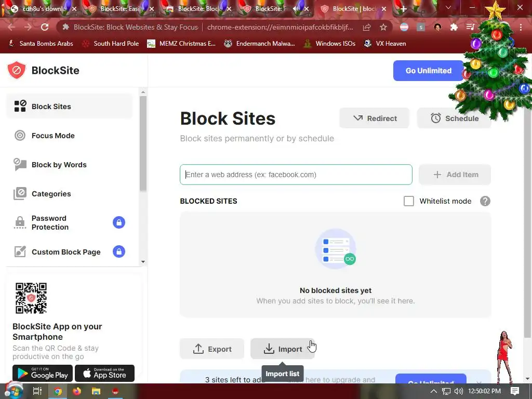
Task: Open the Extensions puzzle piece icon
Action: pyautogui.click(x=454, y=27)
